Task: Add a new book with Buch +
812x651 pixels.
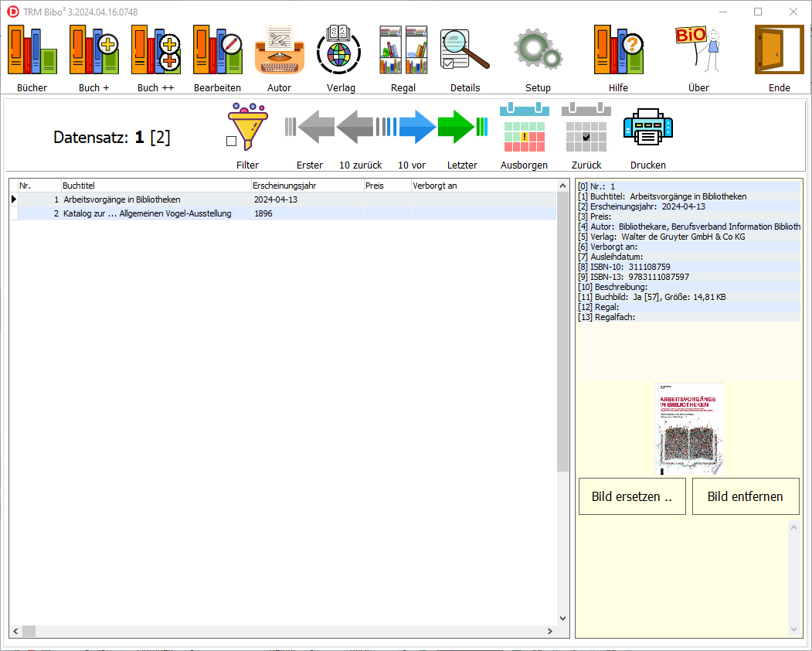Action: point(93,50)
